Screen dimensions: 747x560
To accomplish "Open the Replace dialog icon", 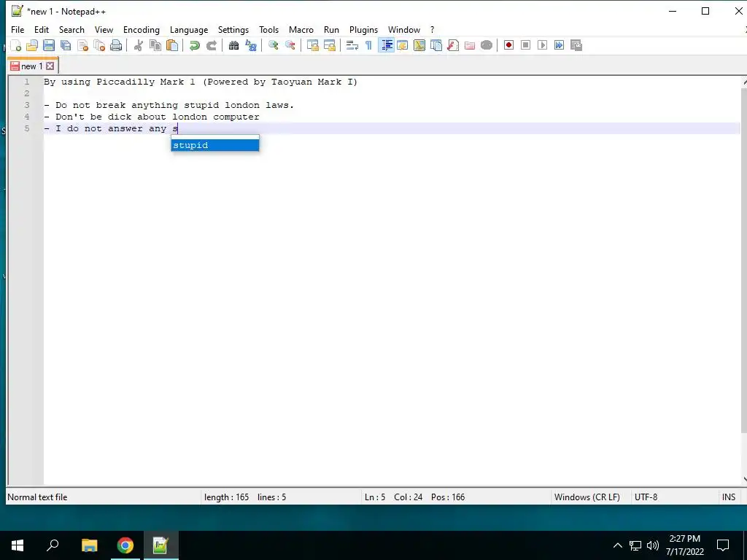I will pyautogui.click(x=251, y=45).
